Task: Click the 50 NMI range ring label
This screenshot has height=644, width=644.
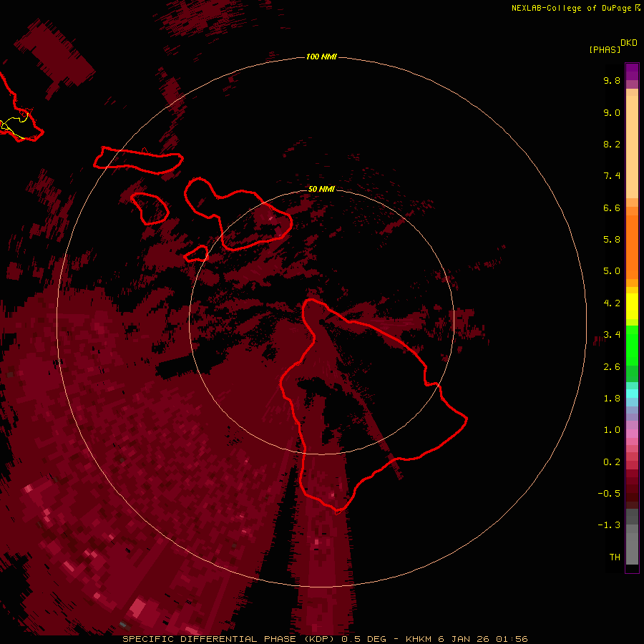Action: (x=321, y=189)
